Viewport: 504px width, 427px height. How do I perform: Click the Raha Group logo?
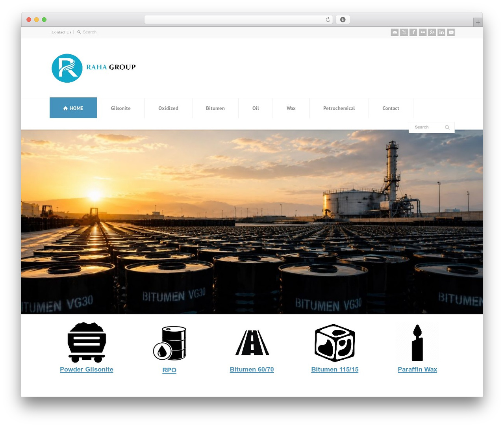94,68
